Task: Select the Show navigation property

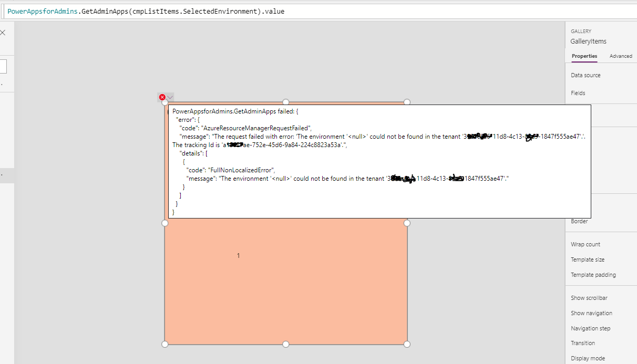Action: pyautogui.click(x=591, y=313)
